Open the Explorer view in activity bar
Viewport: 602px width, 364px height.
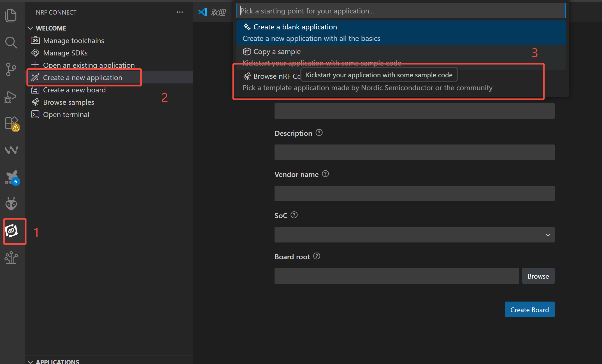[x=11, y=15]
